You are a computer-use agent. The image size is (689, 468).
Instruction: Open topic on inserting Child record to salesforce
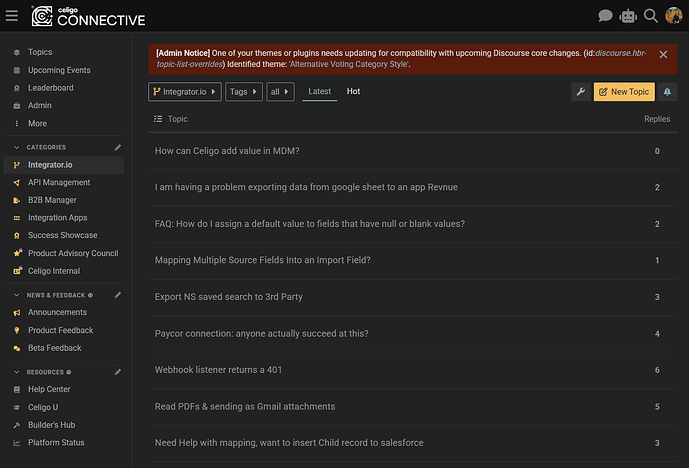pyautogui.click(x=289, y=443)
